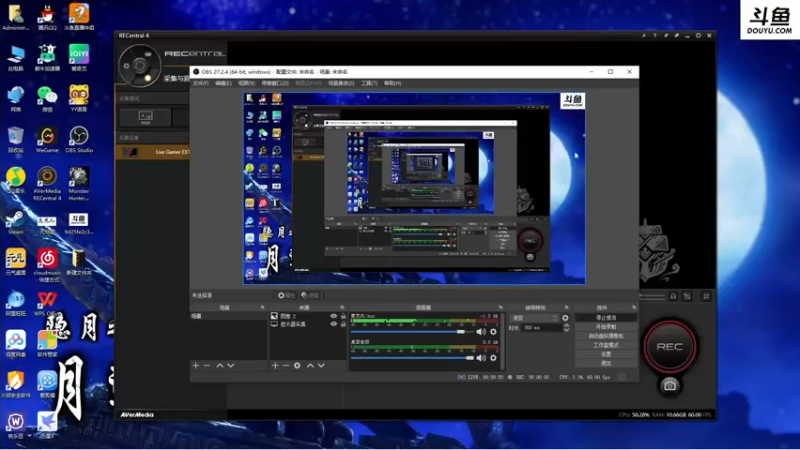Screen dimensions: 800x450
Task: Open the 工具(T) menu in OBS
Action: pos(369,83)
